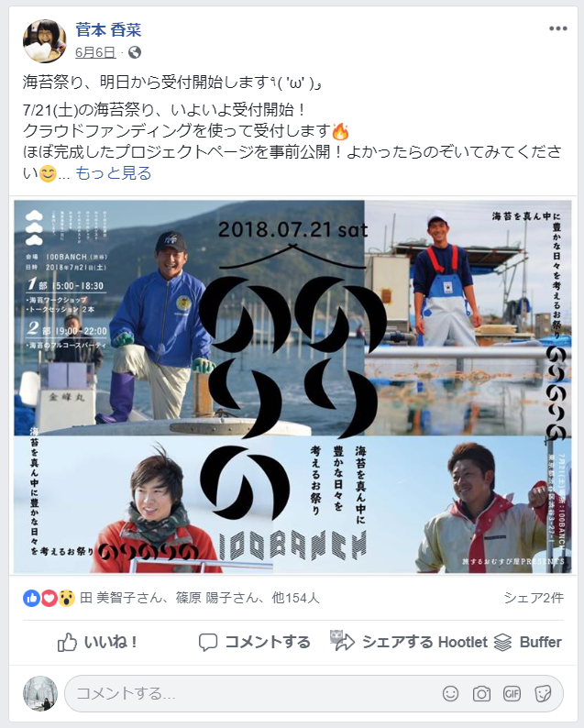Screen dimensions: 584x728
Task: Open the 6月6日 post timestamp
Action: 95,52
